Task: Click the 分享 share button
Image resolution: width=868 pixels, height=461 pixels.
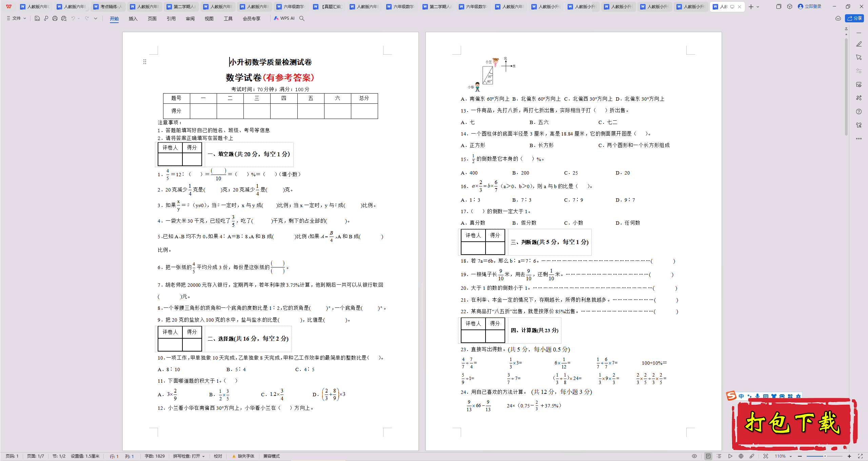Action: (x=854, y=18)
